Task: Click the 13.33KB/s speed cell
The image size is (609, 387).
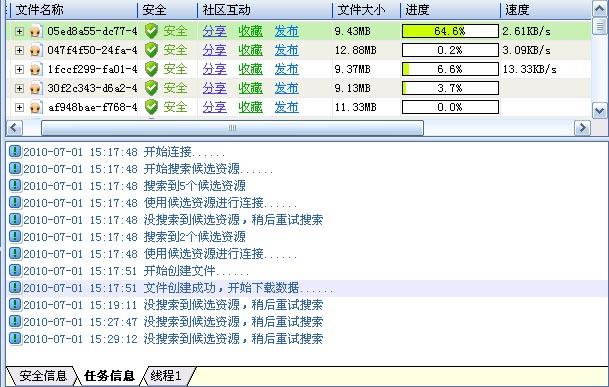Action: point(529,69)
